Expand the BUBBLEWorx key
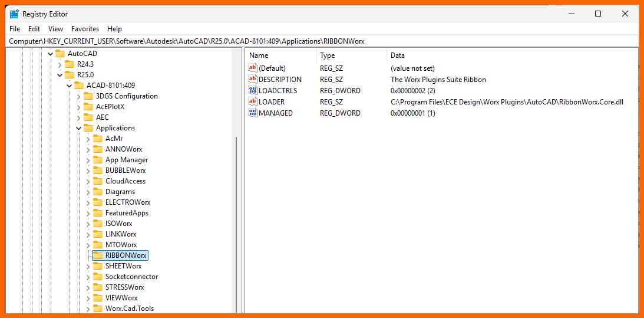 click(x=88, y=171)
